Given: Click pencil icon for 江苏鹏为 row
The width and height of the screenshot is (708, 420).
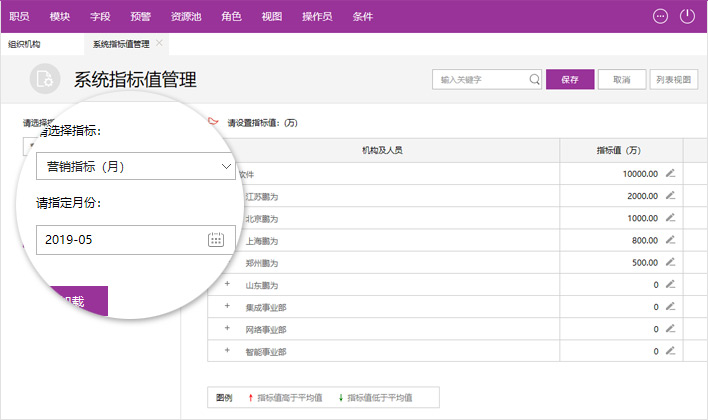Looking at the screenshot, I should (x=671, y=195).
